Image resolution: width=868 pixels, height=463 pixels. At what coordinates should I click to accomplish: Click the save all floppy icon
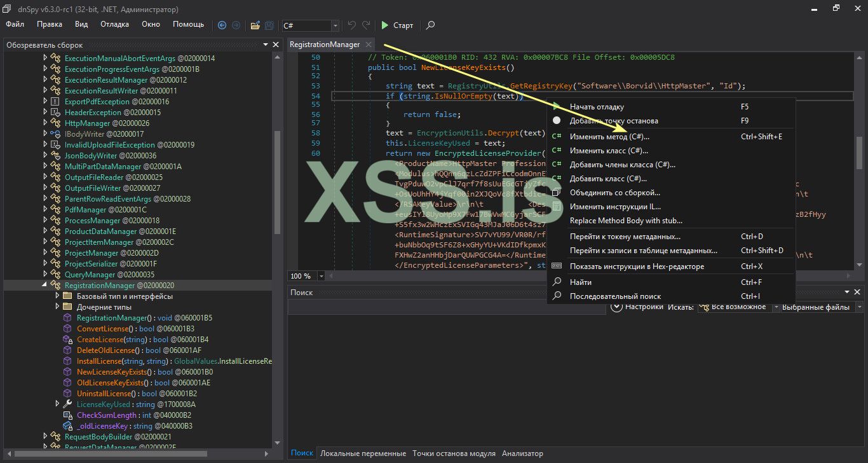click(269, 25)
